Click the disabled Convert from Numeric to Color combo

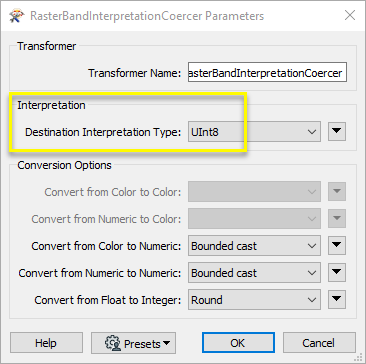[254, 219]
